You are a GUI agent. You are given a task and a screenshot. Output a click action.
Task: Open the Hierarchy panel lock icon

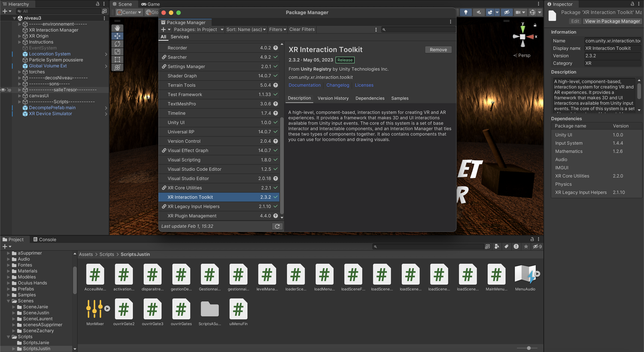97,4
